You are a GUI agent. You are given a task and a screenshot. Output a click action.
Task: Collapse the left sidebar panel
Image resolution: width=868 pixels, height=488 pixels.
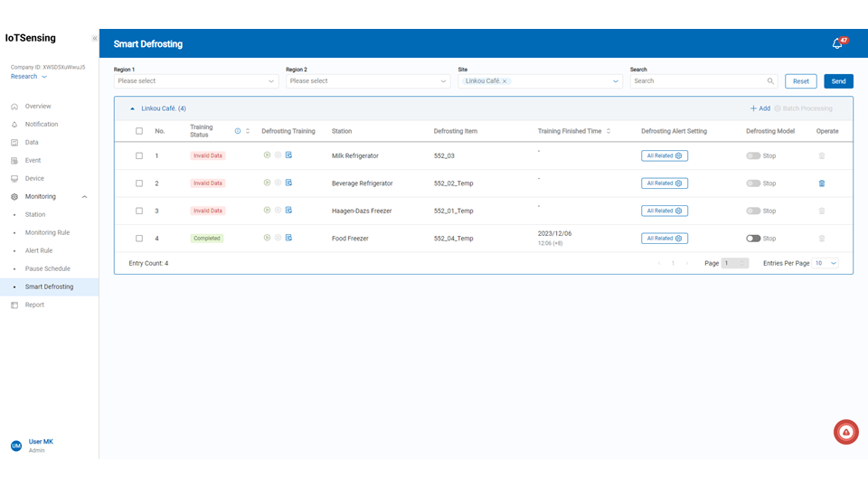[94, 39]
